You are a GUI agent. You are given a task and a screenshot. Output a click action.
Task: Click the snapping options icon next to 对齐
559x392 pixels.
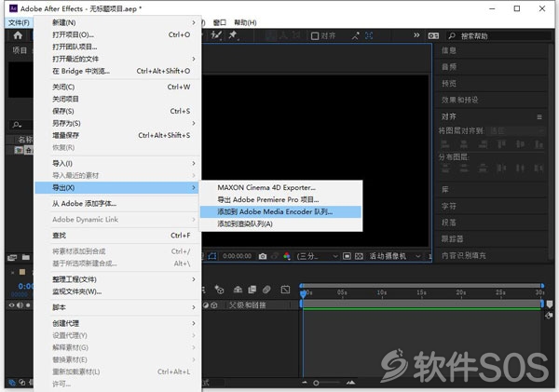pos(356,35)
